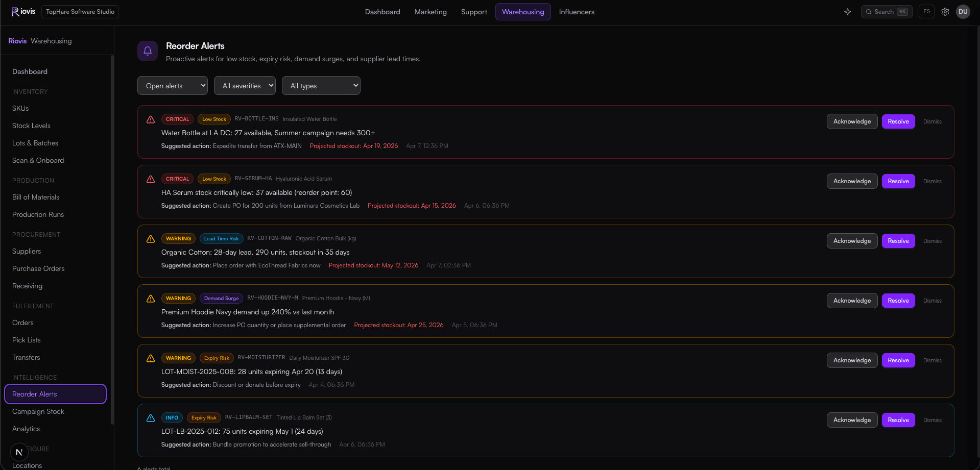This screenshot has height=470, width=980.
Task: Resolve the LOT-LB-2025-012 lip balm alert
Action: click(x=898, y=420)
